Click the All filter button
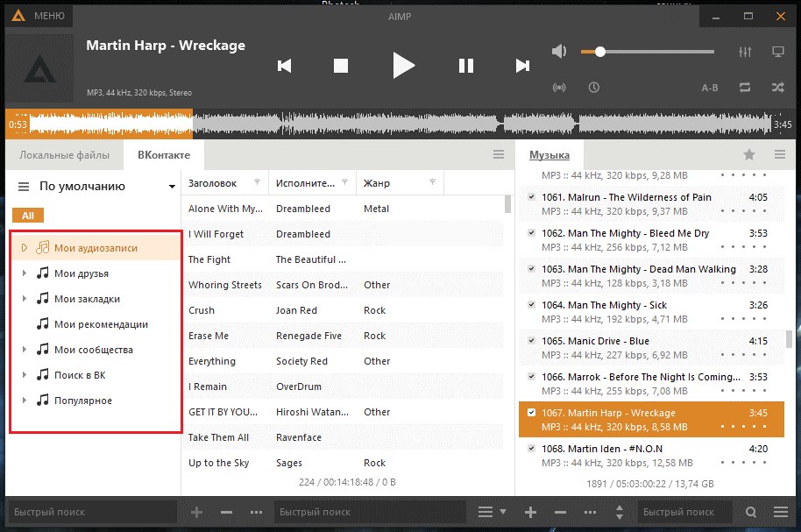 28,216
